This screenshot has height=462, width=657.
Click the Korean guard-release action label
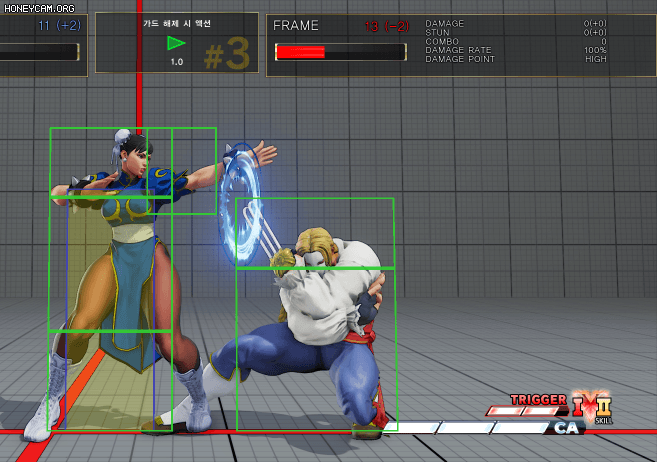tap(176, 23)
